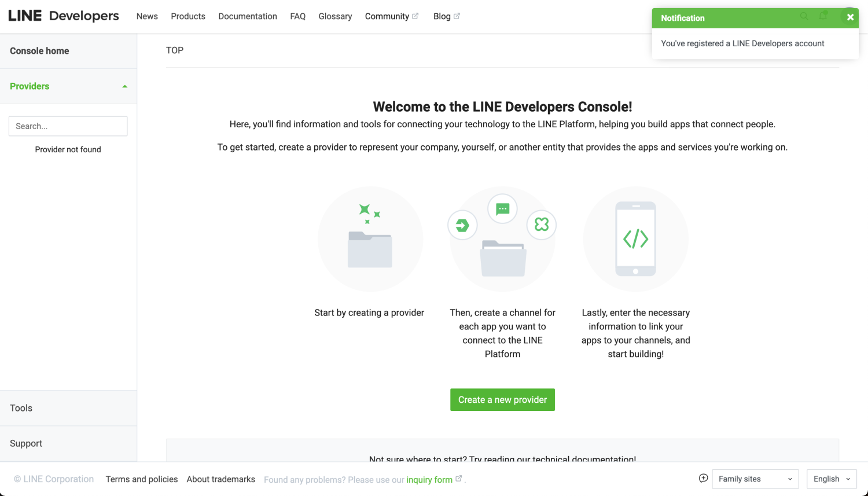Click the phone with code brackets illustration
The image size is (868, 496).
tap(635, 238)
